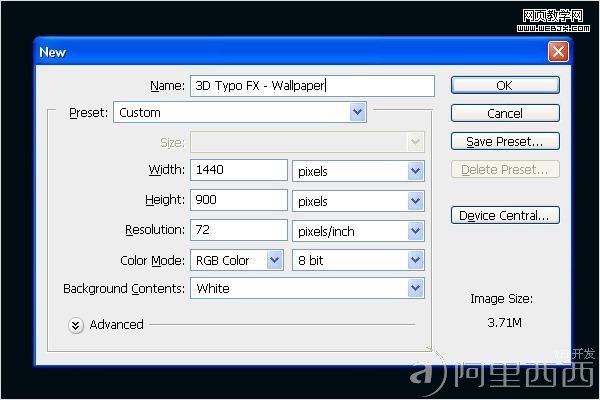Click the Resolution value field
Image resolution: width=600 pixels, height=400 pixels.
pos(239,230)
